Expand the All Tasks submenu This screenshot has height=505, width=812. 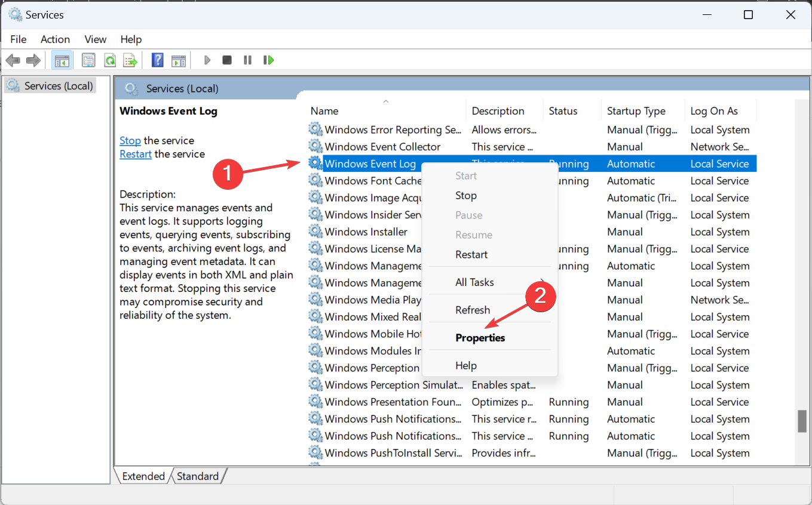[x=474, y=282]
